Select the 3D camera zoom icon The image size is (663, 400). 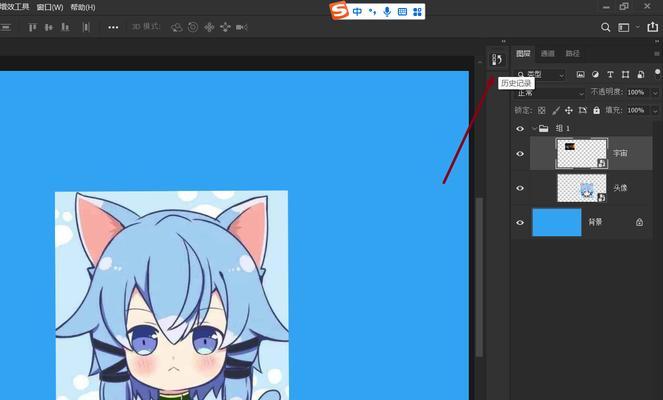click(x=241, y=27)
